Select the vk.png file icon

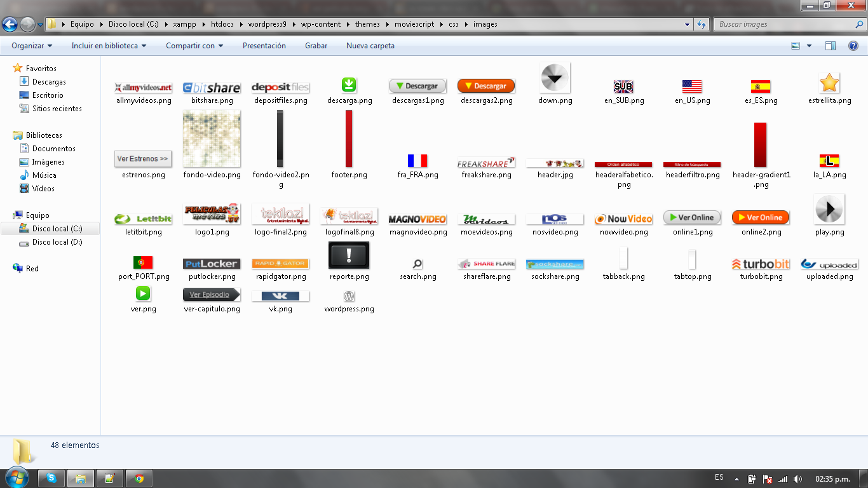click(280, 296)
